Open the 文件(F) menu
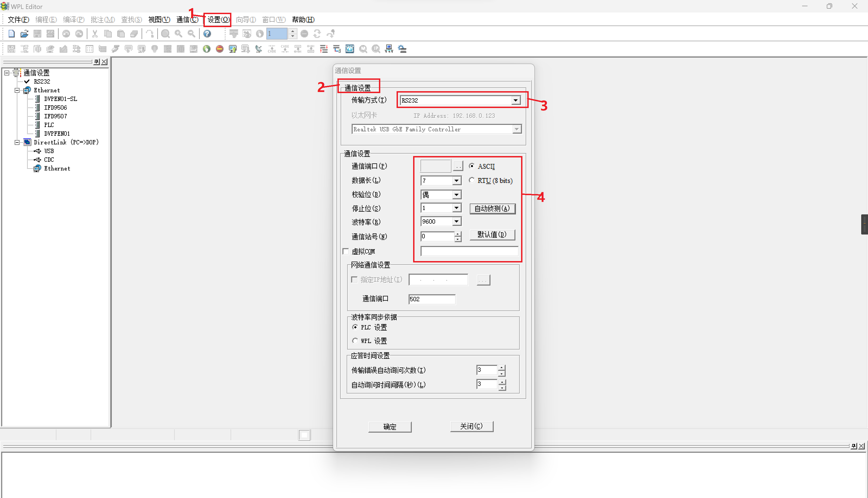This screenshot has height=498, width=868. 18,20
